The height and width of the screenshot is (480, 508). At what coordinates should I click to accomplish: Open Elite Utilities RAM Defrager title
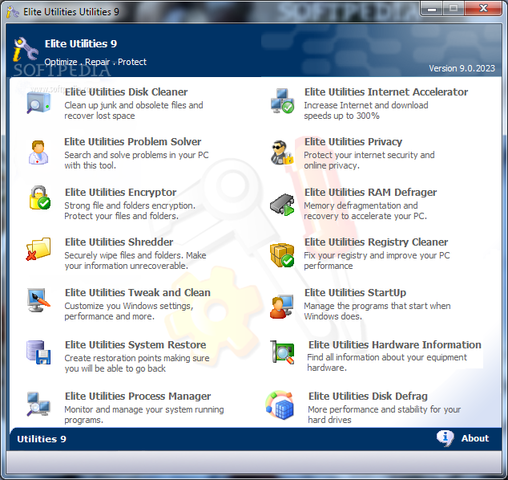(370, 192)
